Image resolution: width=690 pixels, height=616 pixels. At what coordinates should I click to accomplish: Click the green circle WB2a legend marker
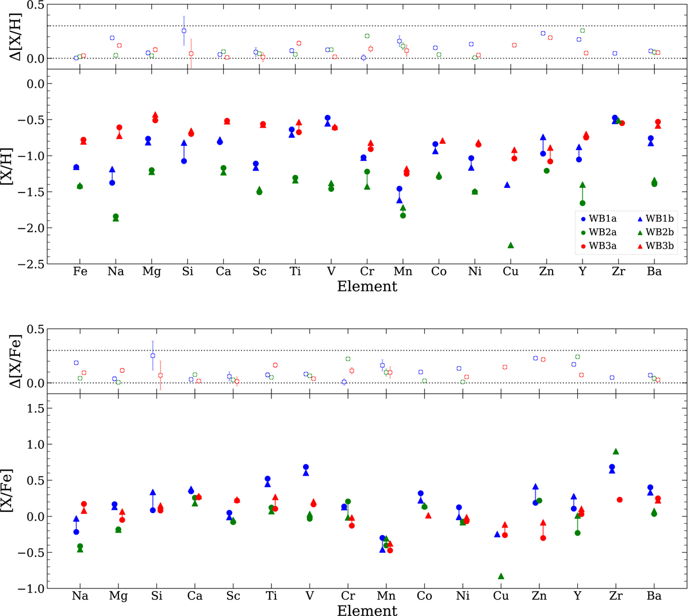point(582,233)
